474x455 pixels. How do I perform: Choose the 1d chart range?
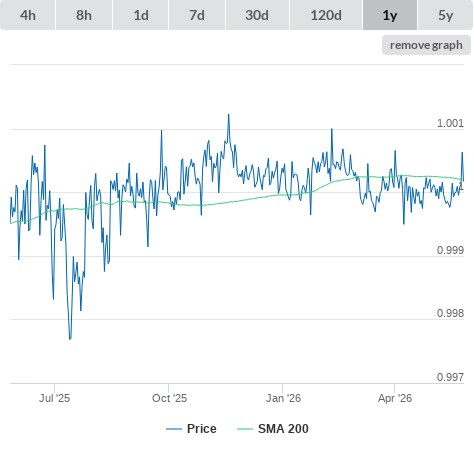coord(141,15)
